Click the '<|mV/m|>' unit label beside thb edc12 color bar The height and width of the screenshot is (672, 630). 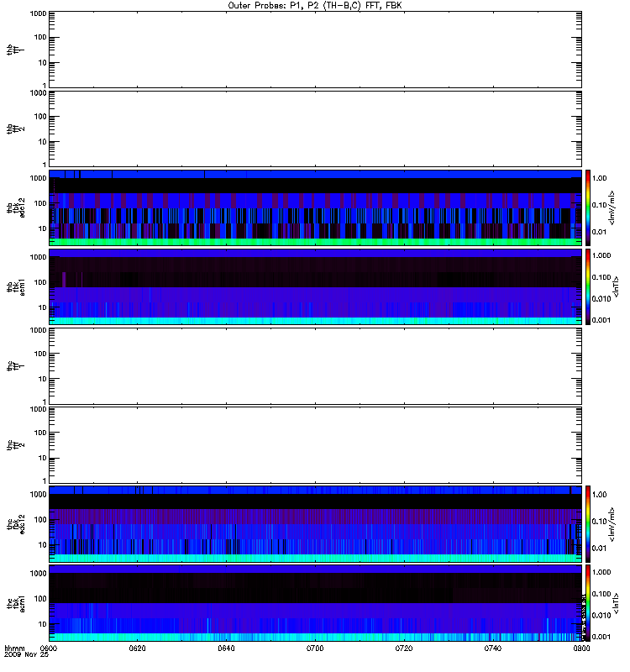click(x=612, y=207)
